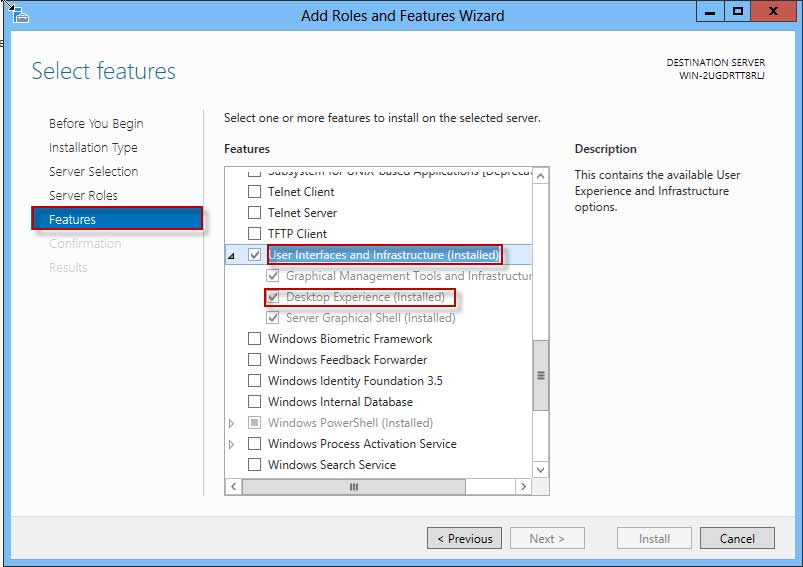
Task: Go to the Server Selection step
Action: pos(94,171)
